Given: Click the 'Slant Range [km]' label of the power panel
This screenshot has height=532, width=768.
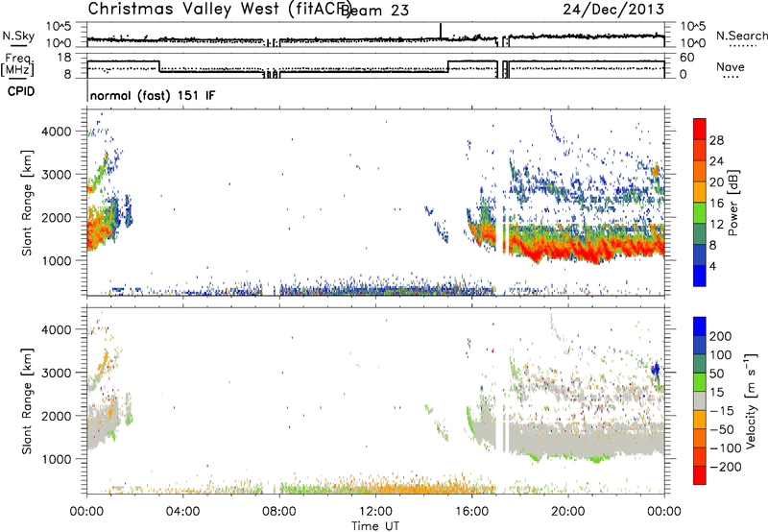Looking at the screenshot, I should 27,203.
